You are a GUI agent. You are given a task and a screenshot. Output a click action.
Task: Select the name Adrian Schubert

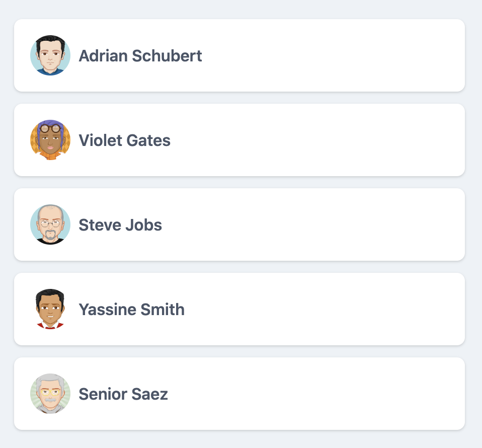point(140,55)
